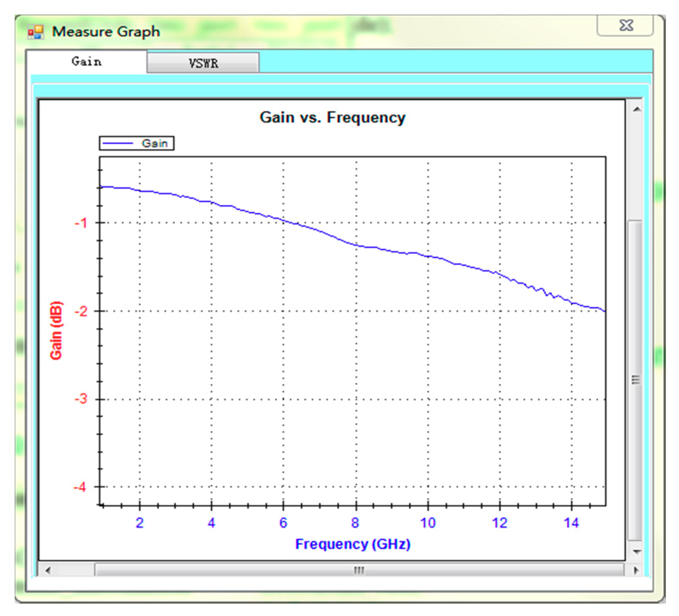The image size is (679, 616).
Task: Click the 2 tick label on the frequency axis
Action: (140, 523)
